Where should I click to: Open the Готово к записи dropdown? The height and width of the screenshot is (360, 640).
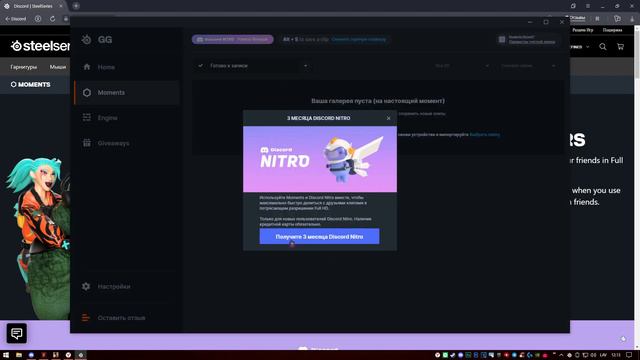252,66
